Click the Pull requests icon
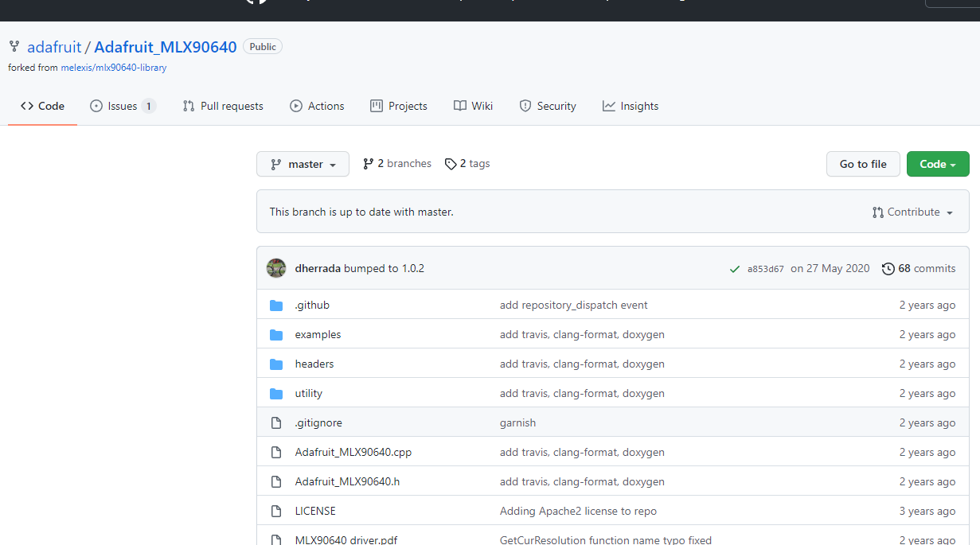The height and width of the screenshot is (545, 980). [189, 106]
